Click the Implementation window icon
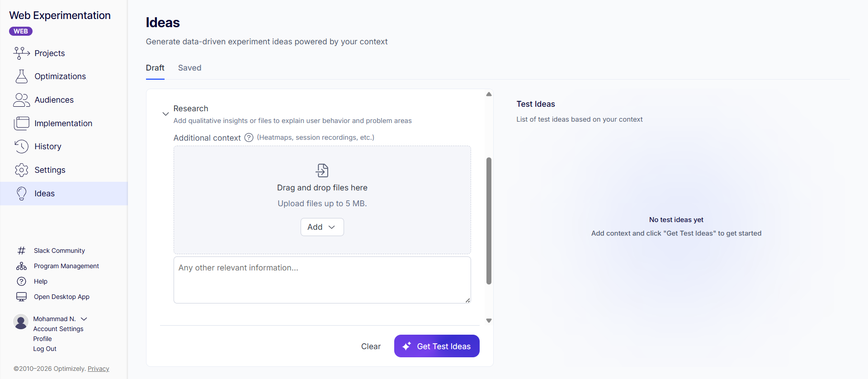The width and height of the screenshot is (868, 379). pyautogui.click(x=21, y=123)
